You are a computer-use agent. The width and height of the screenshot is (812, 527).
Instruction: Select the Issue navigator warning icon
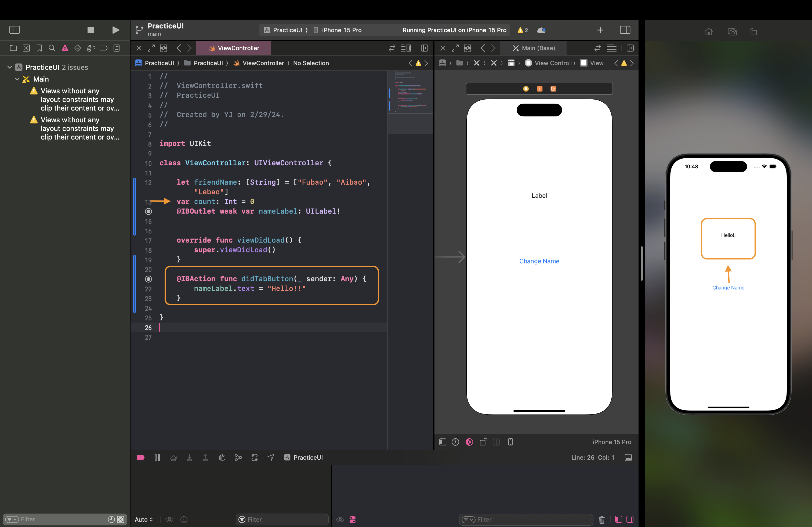[65, 48]
